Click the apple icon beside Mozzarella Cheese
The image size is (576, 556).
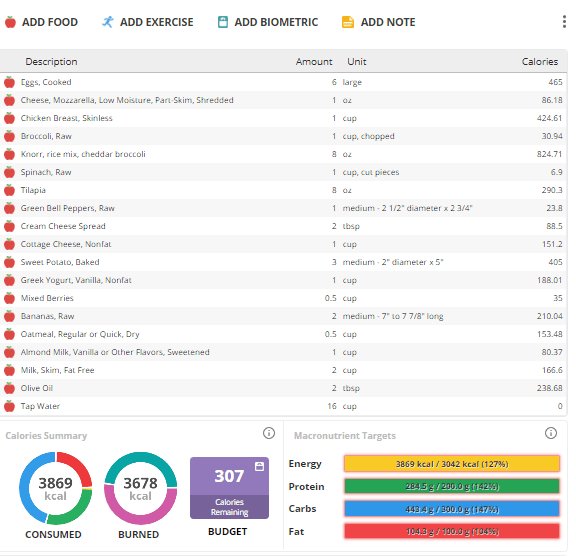[x=10, y=100]
